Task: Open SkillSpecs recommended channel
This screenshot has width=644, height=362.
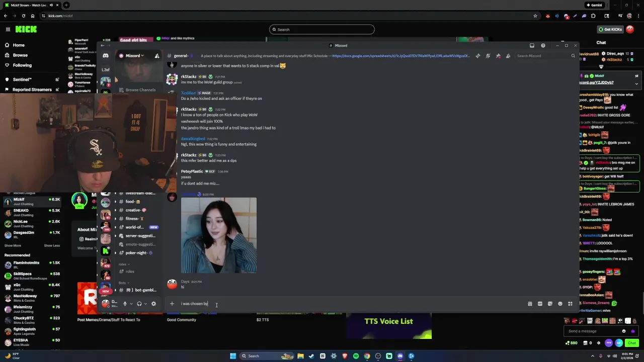Action: (32, 276)
